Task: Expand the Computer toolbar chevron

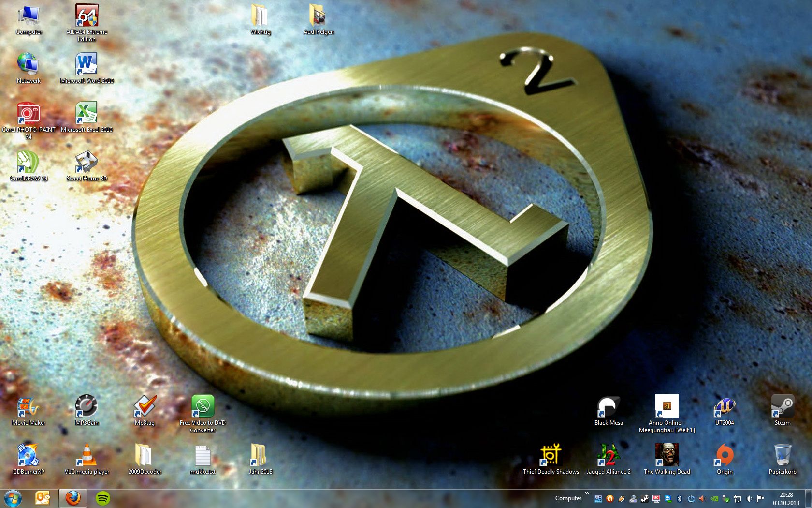Action: (x=587, y=493)
